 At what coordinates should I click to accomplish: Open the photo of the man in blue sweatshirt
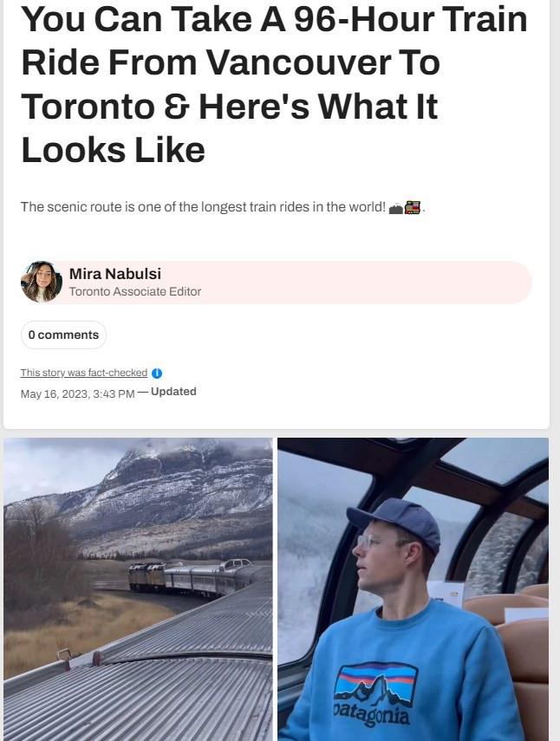(x=413, y=588)
